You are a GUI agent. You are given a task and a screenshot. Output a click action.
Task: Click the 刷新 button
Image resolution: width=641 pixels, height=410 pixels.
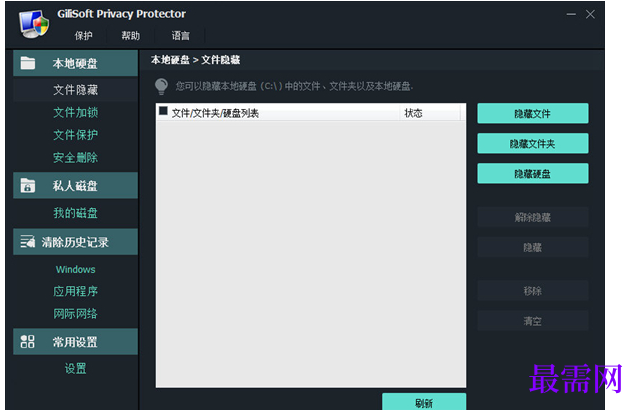[x=424, y=402]
